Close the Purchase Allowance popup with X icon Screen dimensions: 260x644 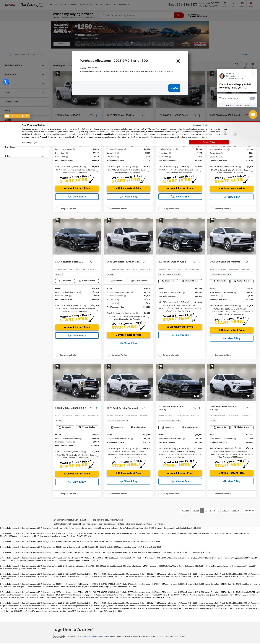point(178,61)
